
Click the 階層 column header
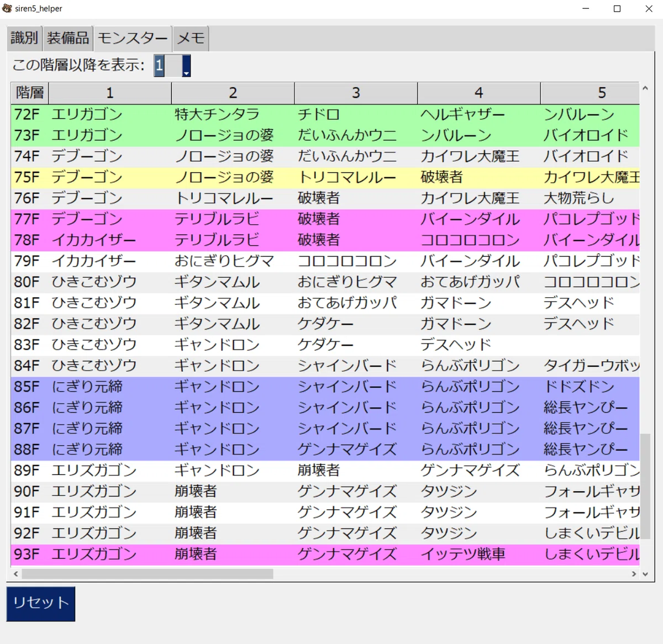[30, 93]
